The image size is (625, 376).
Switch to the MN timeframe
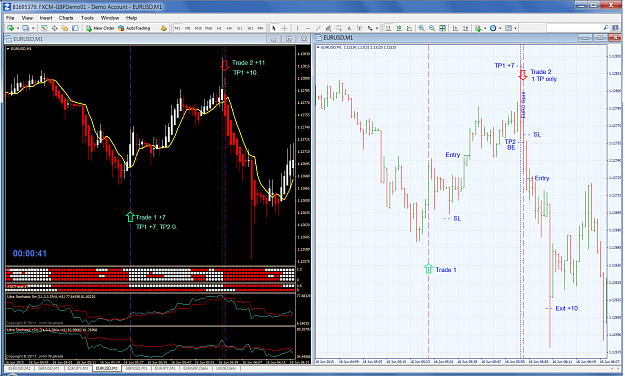260,28
